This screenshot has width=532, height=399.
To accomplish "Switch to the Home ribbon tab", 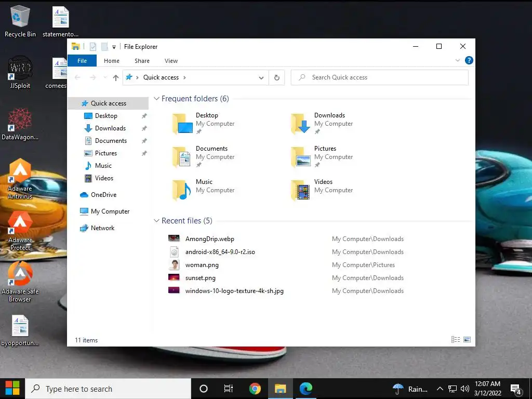I will click(112, 61).
